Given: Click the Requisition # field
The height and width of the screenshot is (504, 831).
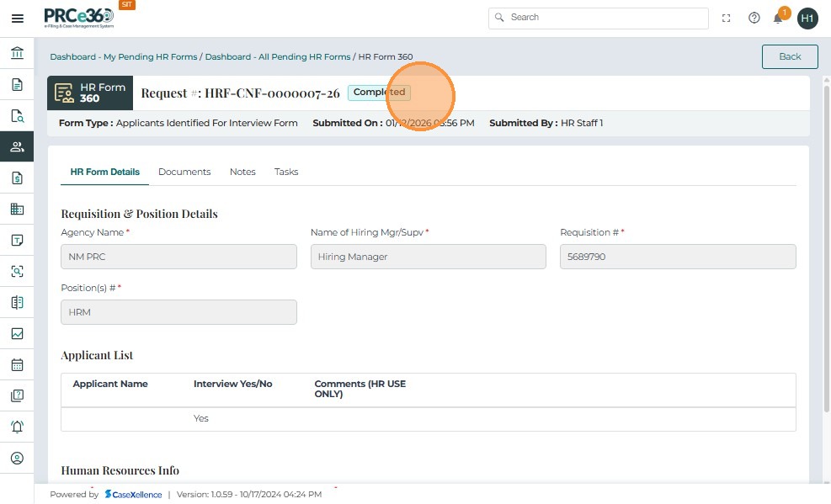Looking at the screenshot, I should coord(677,257).
